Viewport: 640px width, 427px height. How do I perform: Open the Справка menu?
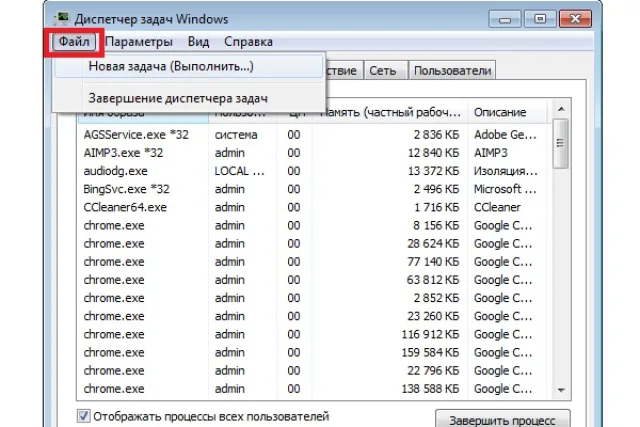pos(248,42)
